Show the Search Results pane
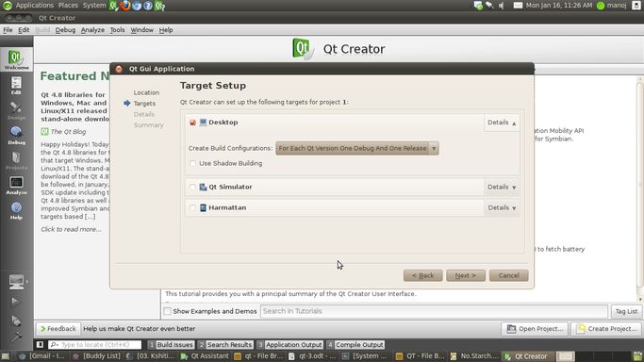 [225, 345]
